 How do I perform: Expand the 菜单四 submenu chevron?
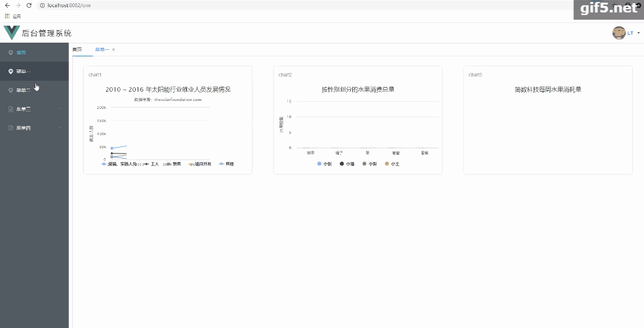(60, 128)
